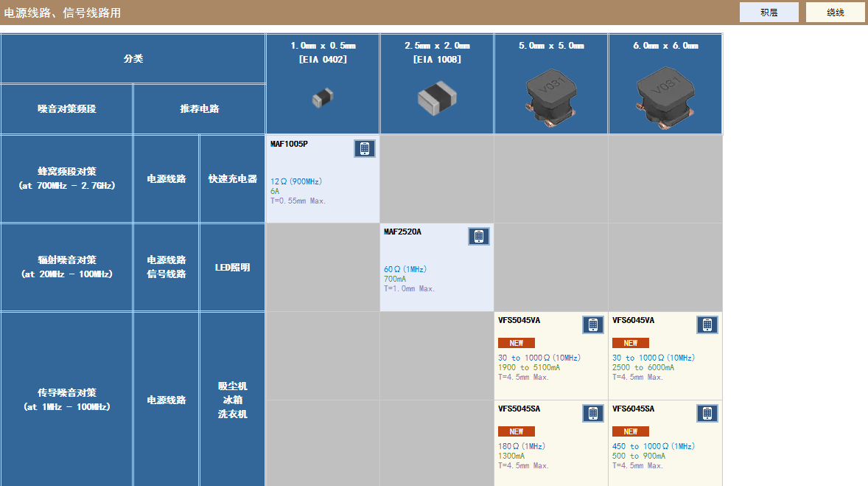
Task: Click the 蜂窝频段对策 row header
Action: [x=67, y=178]
